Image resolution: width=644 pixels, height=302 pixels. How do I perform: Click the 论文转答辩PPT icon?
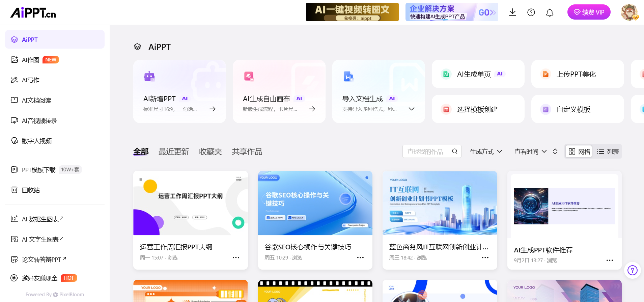[14, 259]
